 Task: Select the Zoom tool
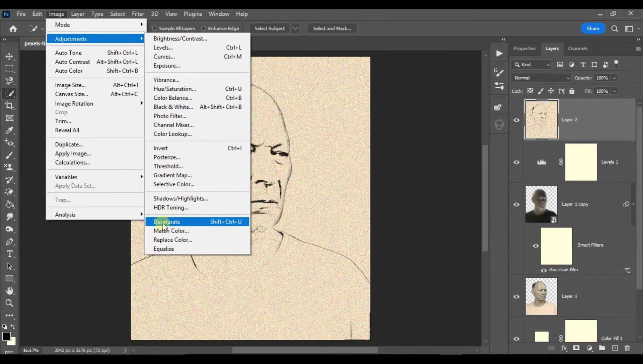pos(9,303)
